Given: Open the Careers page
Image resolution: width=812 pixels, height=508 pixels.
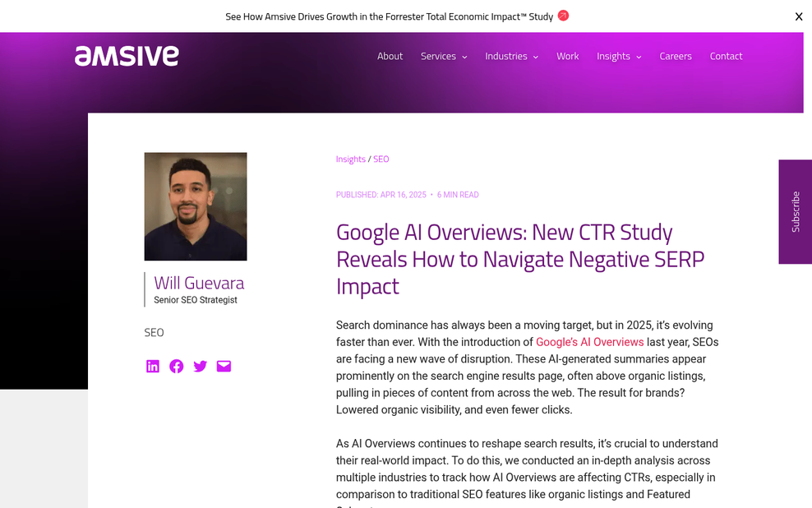Looking at the screenshot, I should [676, 56].
